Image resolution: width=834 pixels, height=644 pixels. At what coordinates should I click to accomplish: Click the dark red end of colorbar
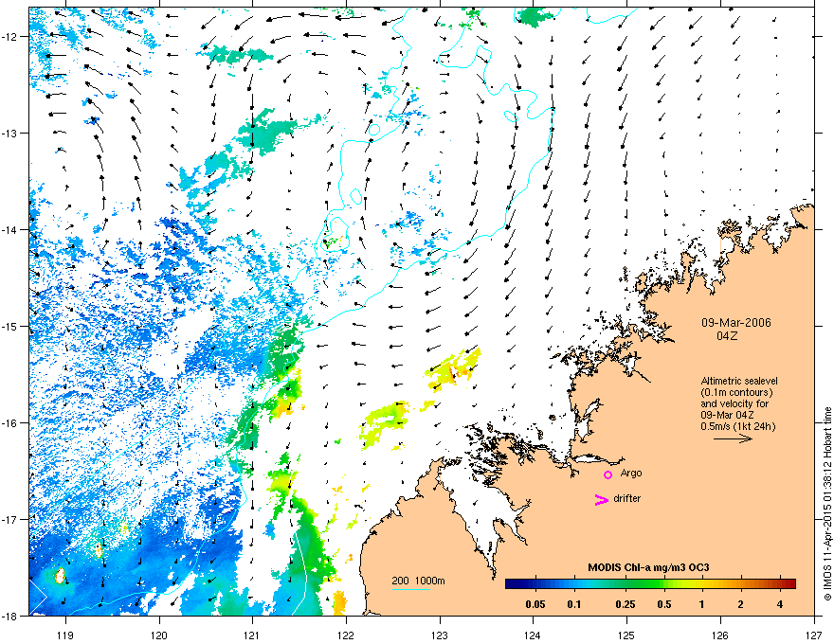pos(789,584)
